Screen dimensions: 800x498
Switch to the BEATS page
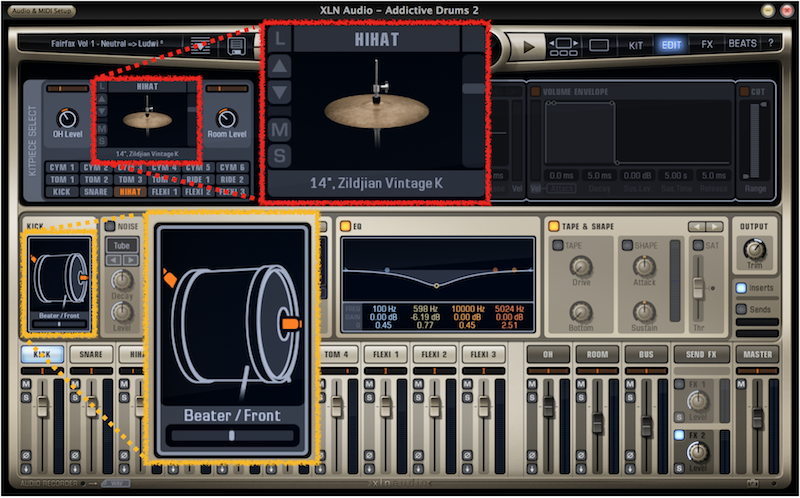point(742,44)
